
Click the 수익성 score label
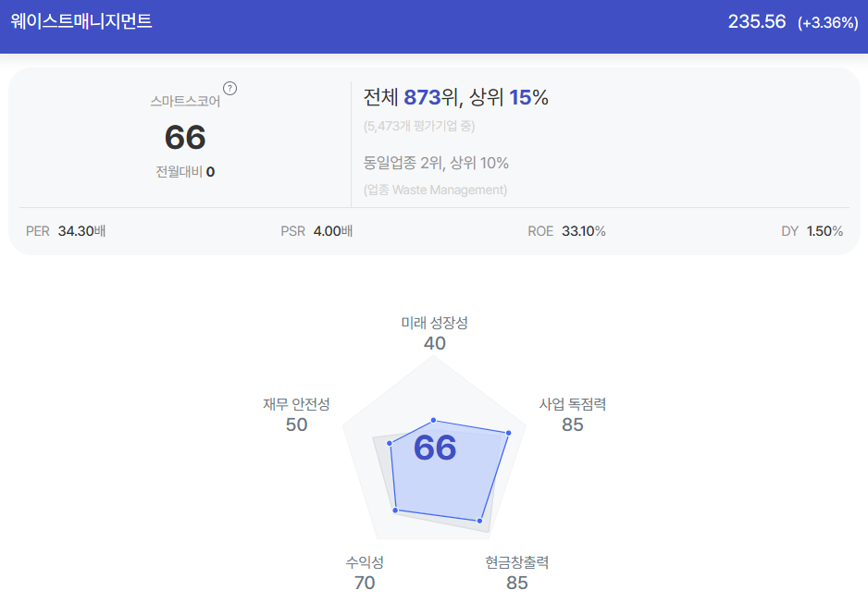tap(365, 572)
